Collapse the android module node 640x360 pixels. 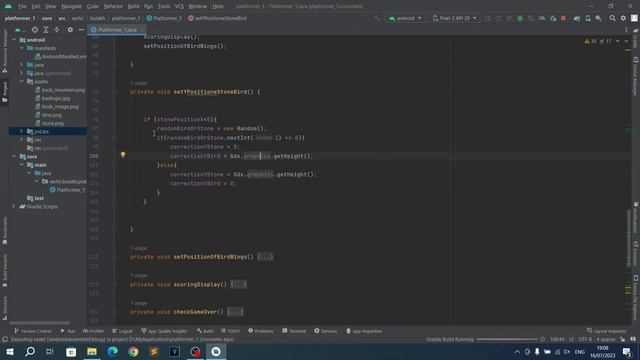point(14,40)
